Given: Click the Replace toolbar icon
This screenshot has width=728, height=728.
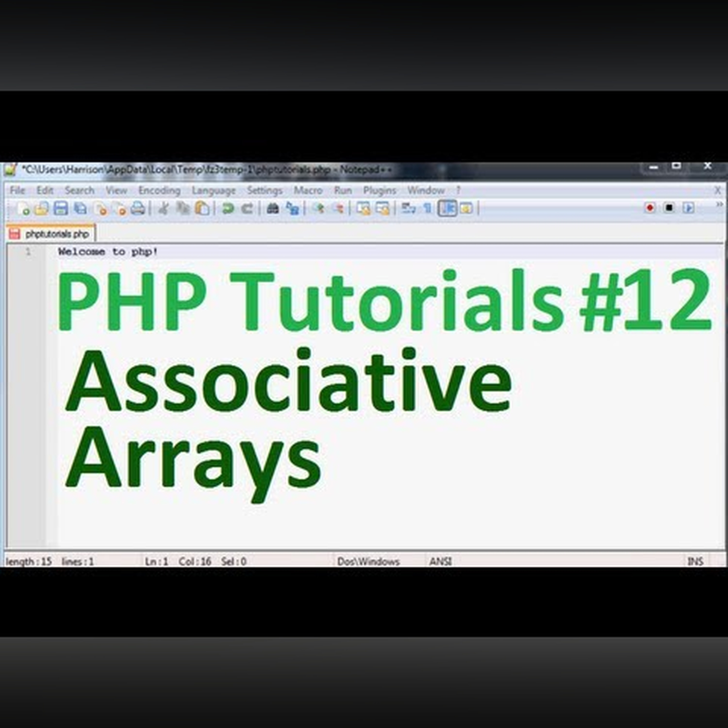Looking at the screenshot, I should (x=292, y=208).
